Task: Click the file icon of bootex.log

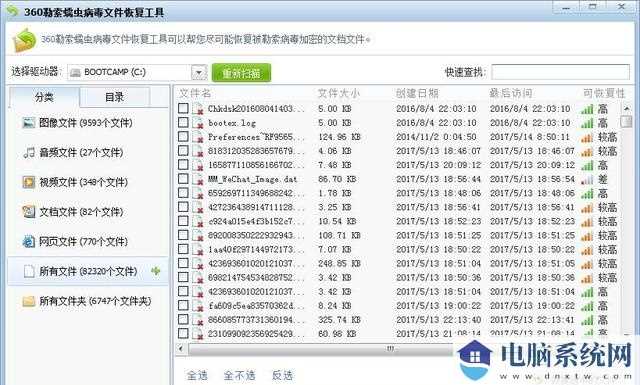Action: click(x=198, y=123)
